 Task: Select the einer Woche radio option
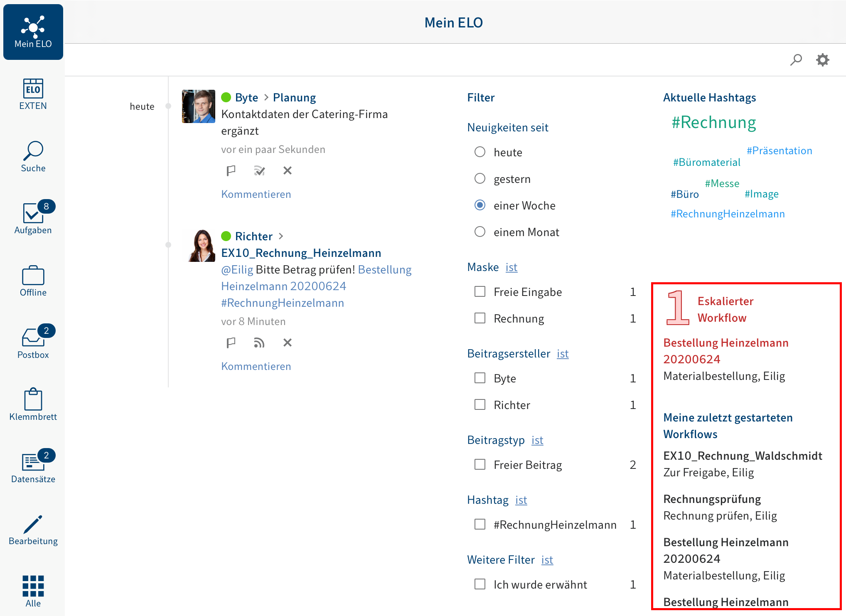pyautogui.click(x=480, y=205)
